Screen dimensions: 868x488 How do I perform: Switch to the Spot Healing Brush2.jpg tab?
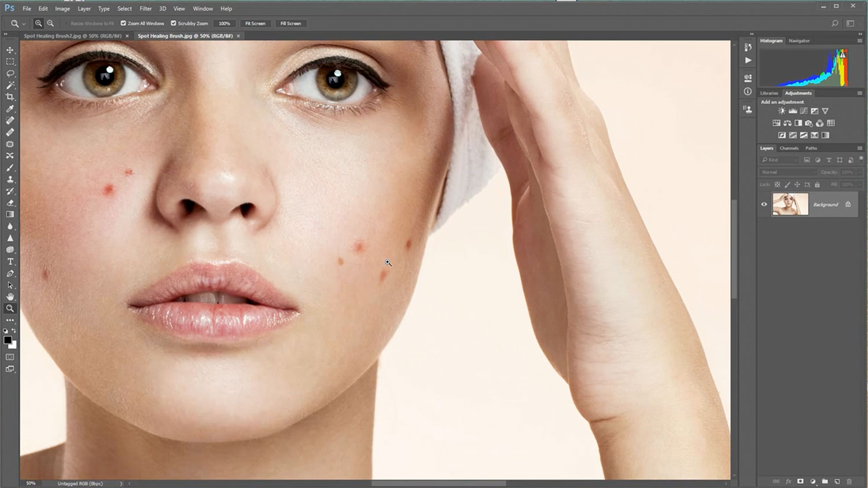coord(72,36)
